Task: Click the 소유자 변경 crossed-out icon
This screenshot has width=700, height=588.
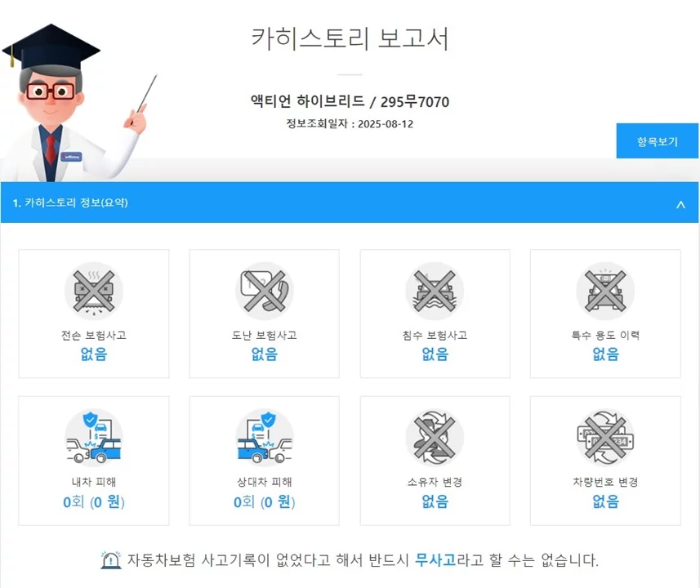Action: [435, 438]
